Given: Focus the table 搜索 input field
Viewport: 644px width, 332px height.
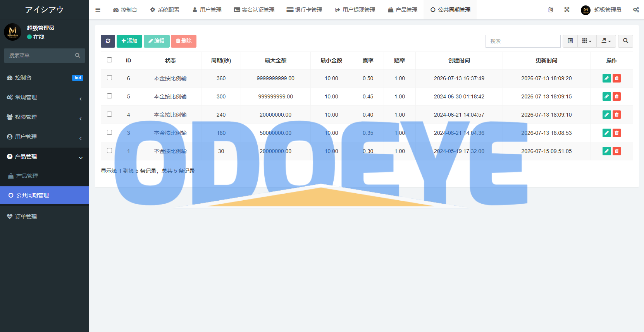Looking at the screenshot, I should [x=523, y=41].
